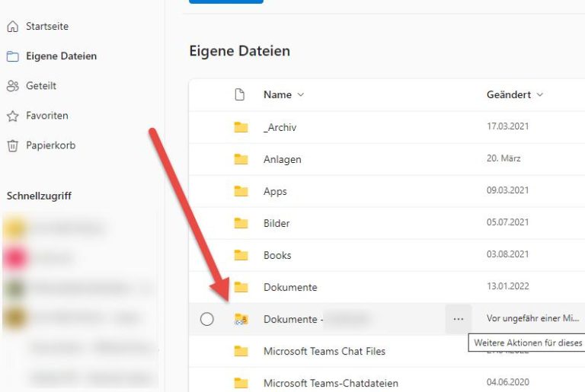Open more actions for the highlighted Dokumente folder

click(458, 319)
